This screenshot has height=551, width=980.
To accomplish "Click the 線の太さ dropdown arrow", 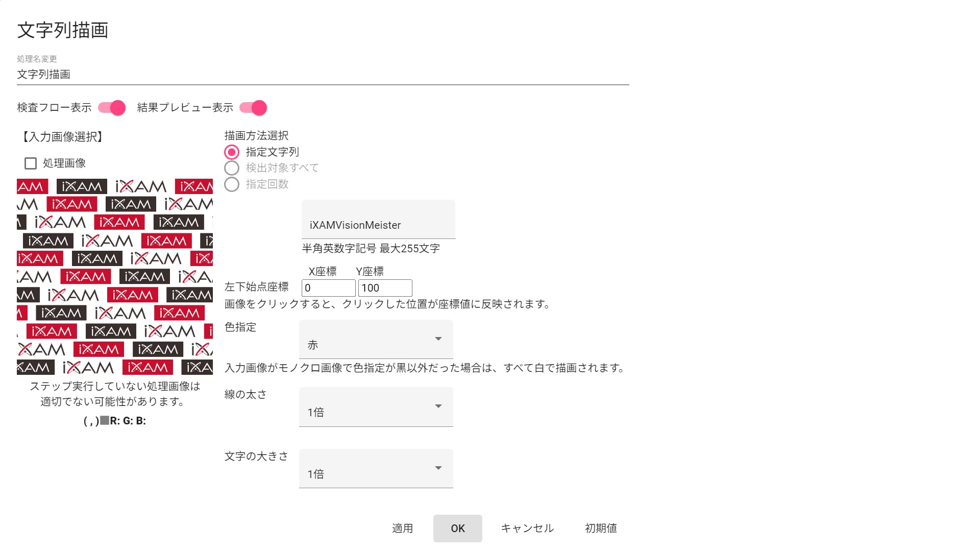I will pyautogui.click(x=438, y=406).
